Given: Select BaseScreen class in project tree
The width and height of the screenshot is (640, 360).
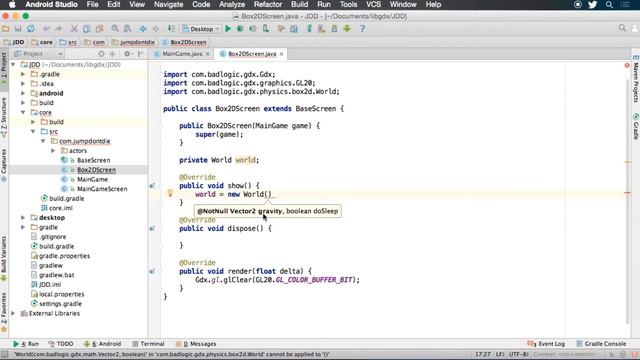Looking at the screenshot, I should [x=93, y=160].
